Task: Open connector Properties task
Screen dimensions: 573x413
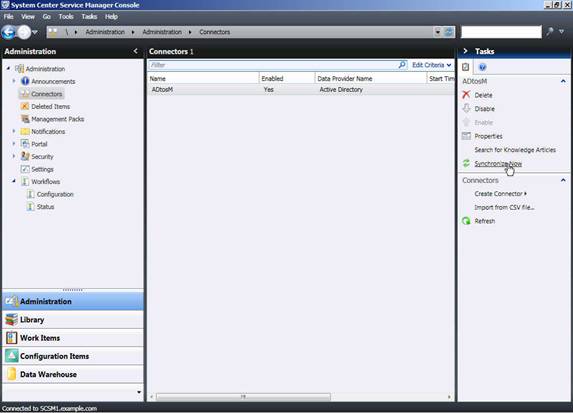Action: tap(488, 136)
